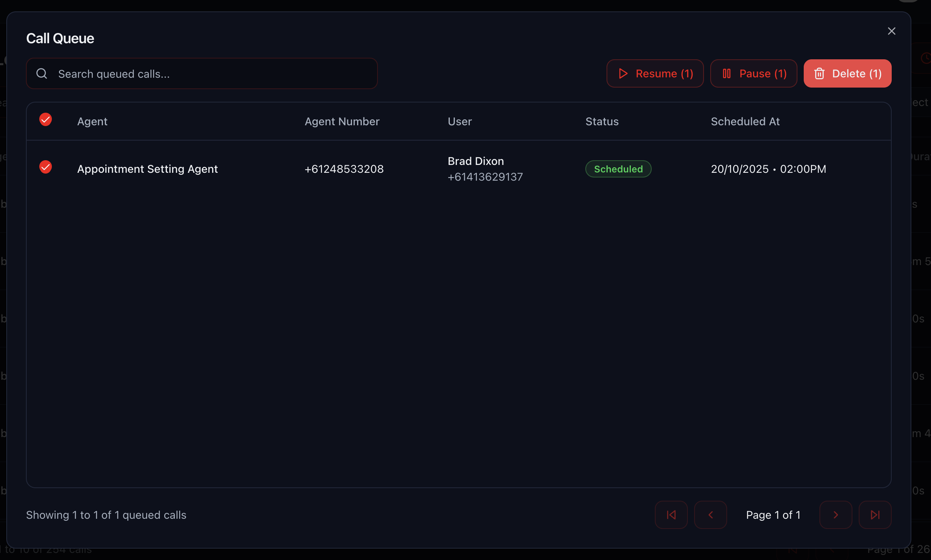Select the Agent column header

92,121
